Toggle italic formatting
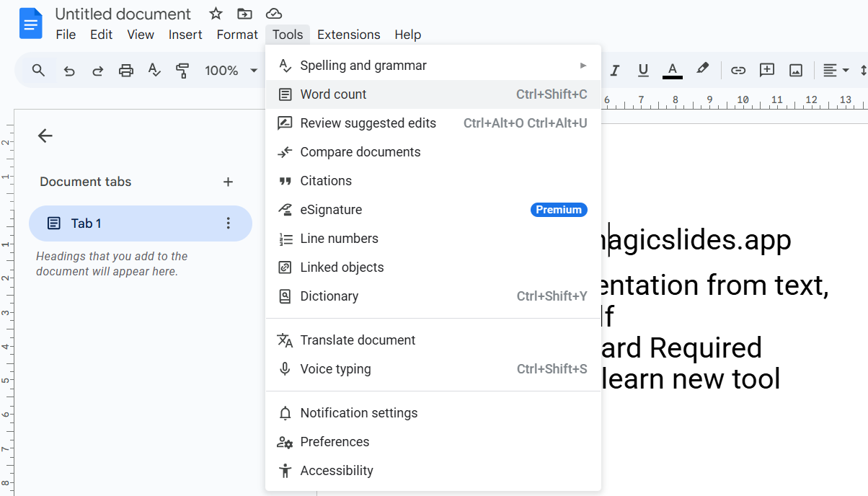 click(615, 70)
